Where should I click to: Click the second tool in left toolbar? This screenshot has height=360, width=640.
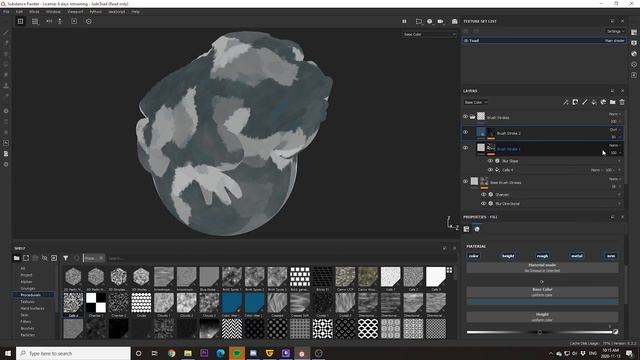(x=6, y=43)
